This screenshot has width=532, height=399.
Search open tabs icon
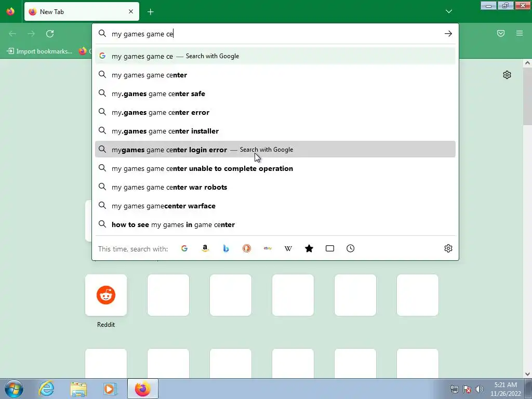point(330,248)
